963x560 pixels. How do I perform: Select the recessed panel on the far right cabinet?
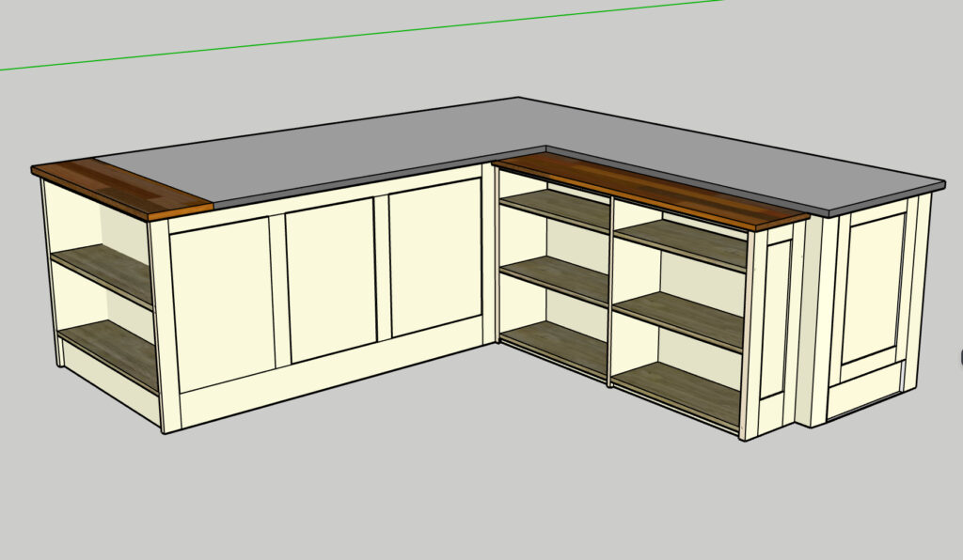(871, 287)
